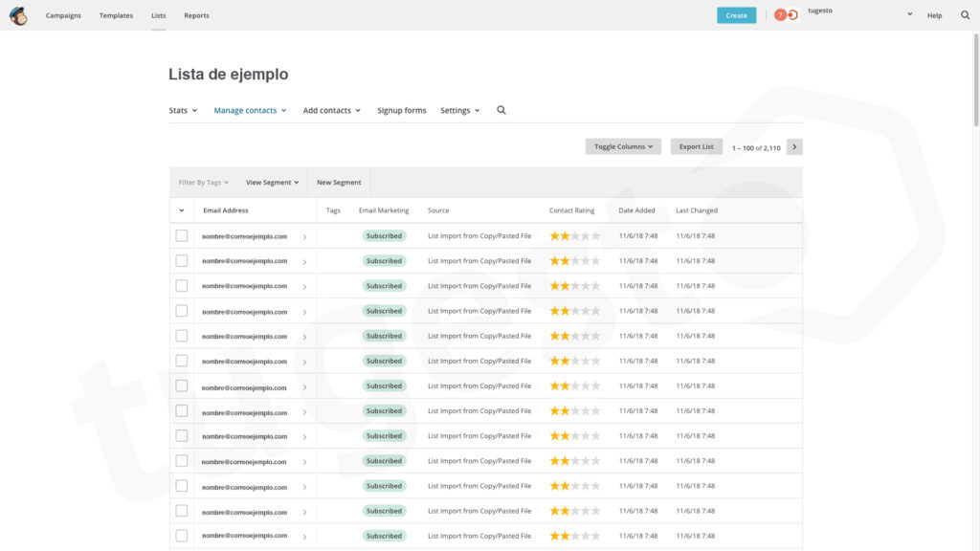Viewport: 980px width, 551px height.
Task: Click the Mailchimp monkey logo
Action: [x=18, y=15]
